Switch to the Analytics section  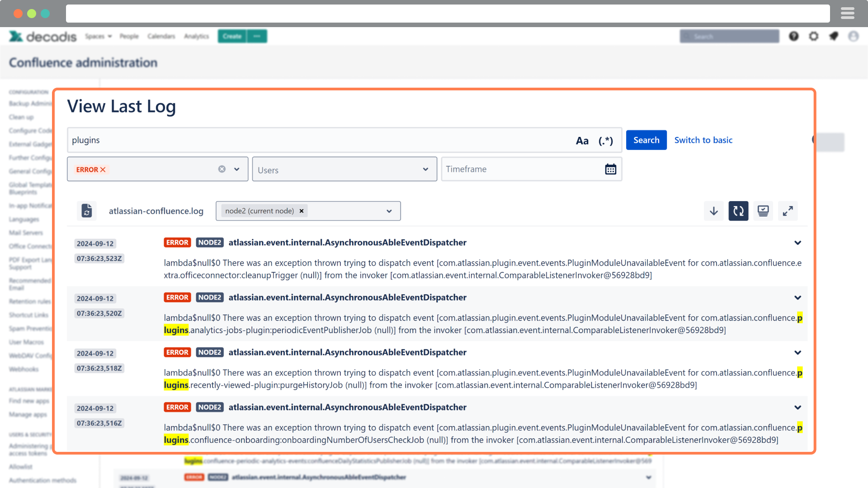pyautogui.click(x=196, y=36)
